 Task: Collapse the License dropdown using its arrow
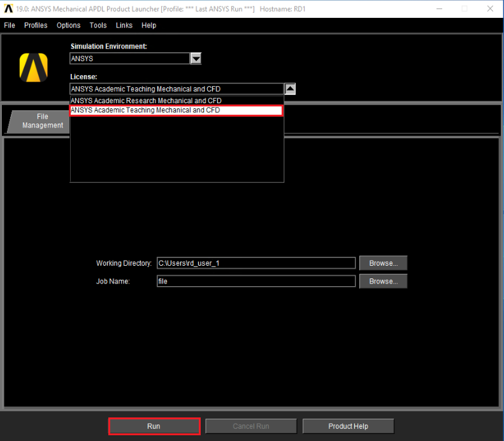(x=289, y=89)
